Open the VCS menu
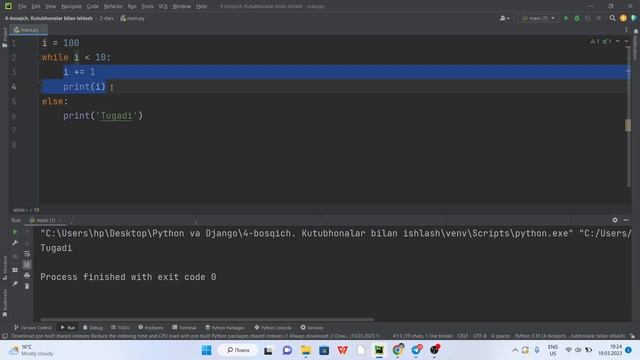Image resolution: width=640 pixels, height=360 pixels. [x=163, y=7]
